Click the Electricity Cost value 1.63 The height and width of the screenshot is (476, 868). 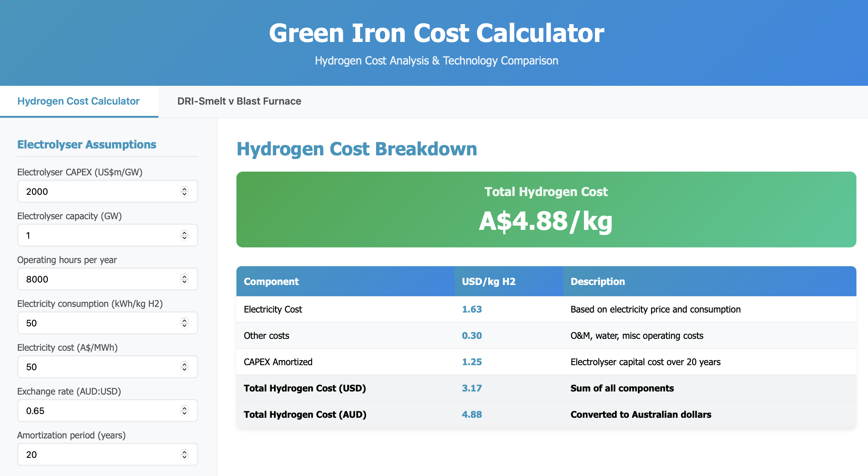[x=471, y=309]
